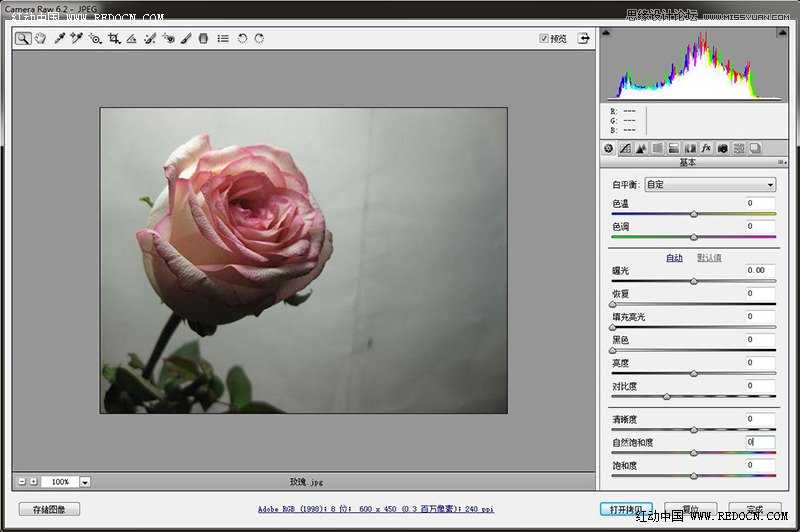The width and height of the screenshot is (800, 532).
Task: Select the Straighten tool
Action: [132, 39]
